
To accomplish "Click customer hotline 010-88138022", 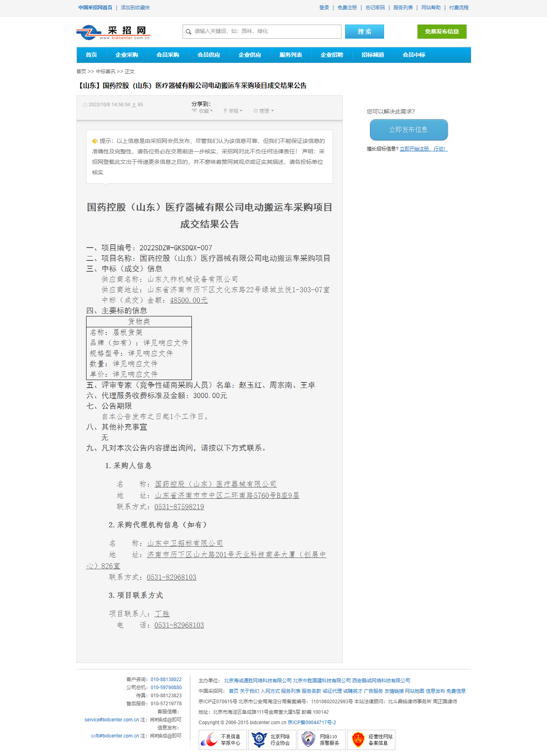I will pyautogui.click(x=166, y=680).
